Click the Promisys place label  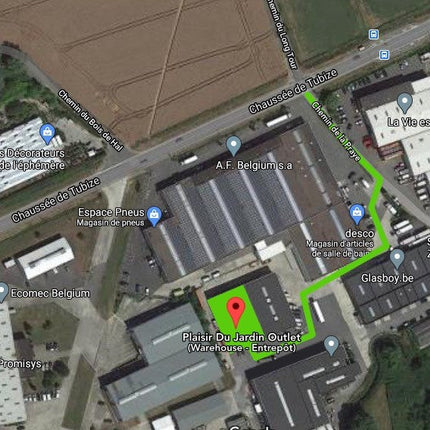pos(21,363)
